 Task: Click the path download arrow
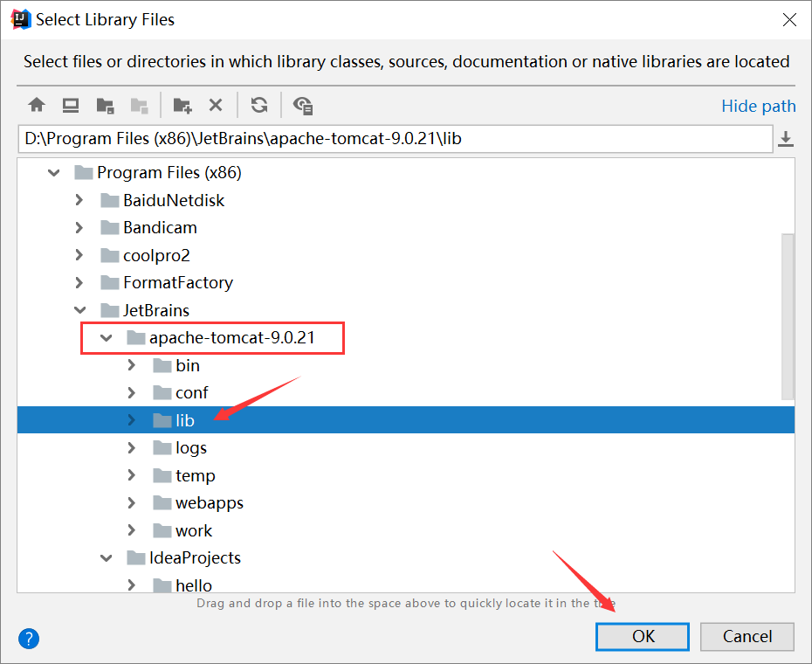pyautogui.click(x=785, y=137)
